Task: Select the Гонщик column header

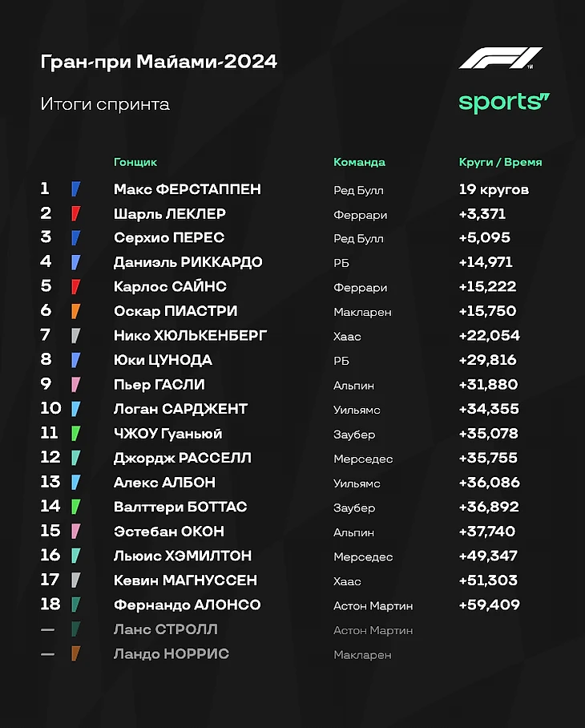Action: point(135,162)
